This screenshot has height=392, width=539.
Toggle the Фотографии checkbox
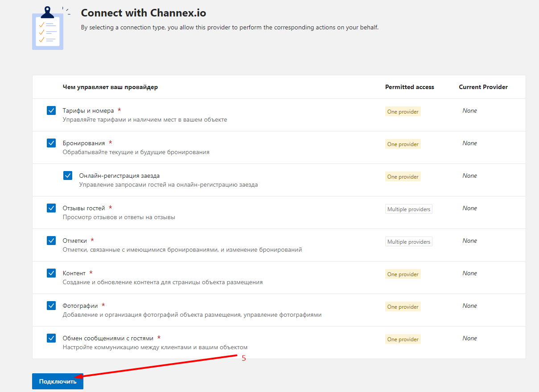pos(51,306)
